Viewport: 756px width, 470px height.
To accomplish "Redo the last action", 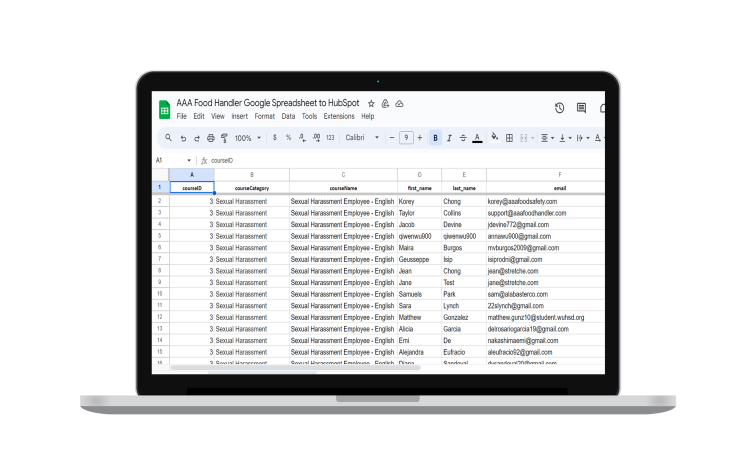I will click(197, 138).
